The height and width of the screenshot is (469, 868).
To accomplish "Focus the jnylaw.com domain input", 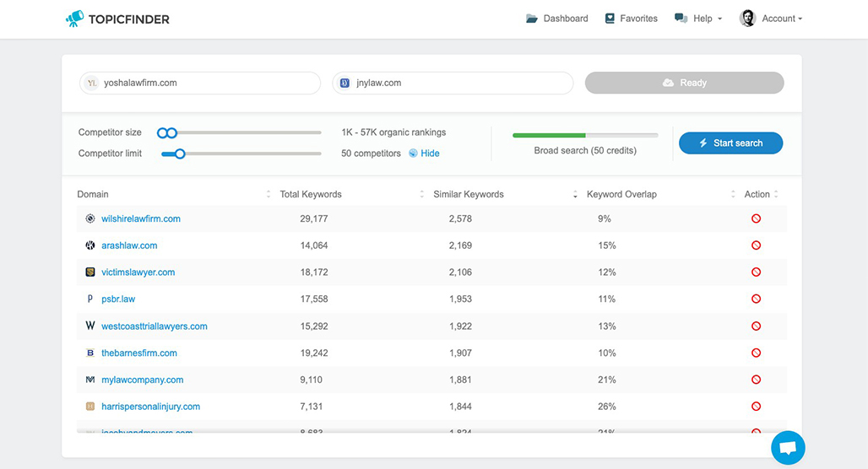I will (x=453, y=83).
